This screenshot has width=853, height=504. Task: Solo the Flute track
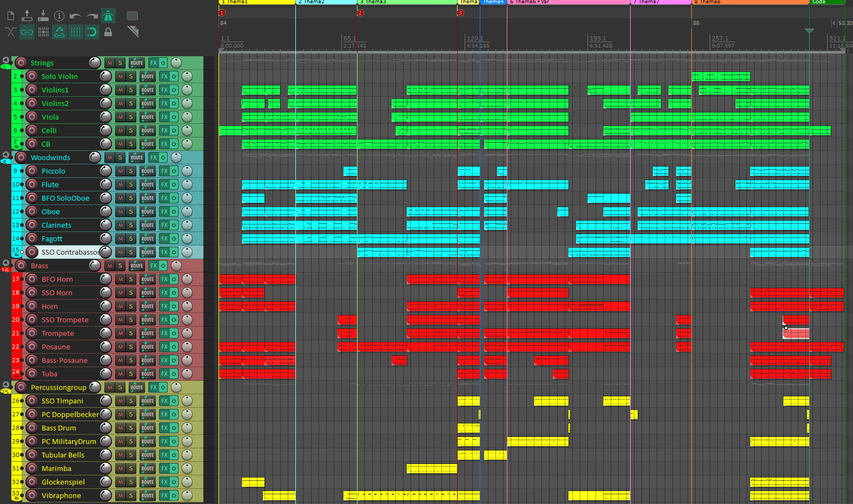coord(131,185)
